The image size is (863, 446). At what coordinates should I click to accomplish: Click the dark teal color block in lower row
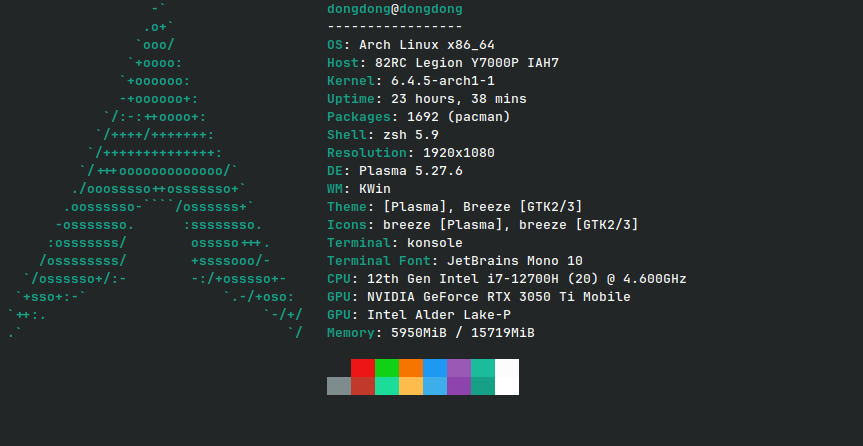[x=483, y=386]
